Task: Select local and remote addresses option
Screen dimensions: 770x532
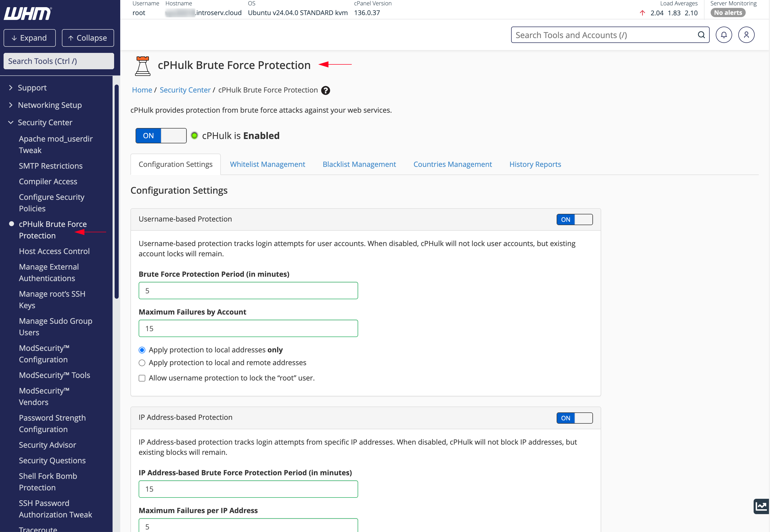Action: [x=142, y=363]
